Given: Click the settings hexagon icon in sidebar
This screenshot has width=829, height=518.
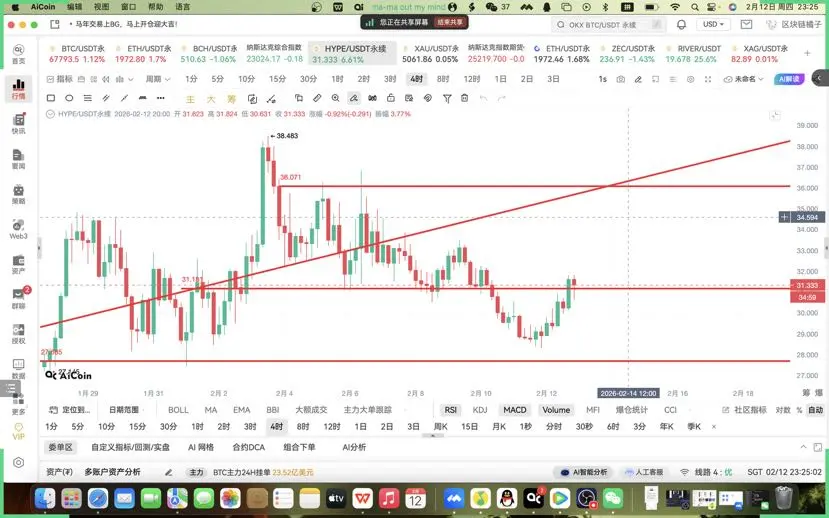Looking at the screenshot, I should point(19,462).
